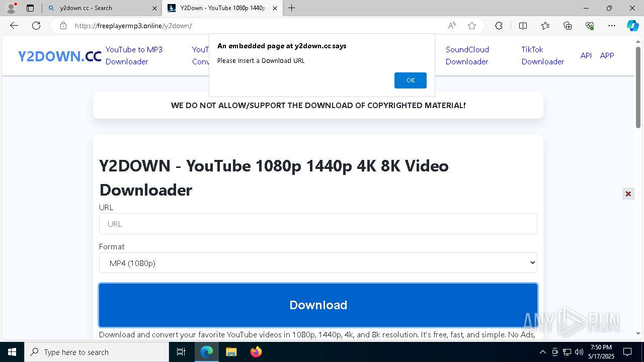Screen dimensions: 644x362
Task: Show hidden system tray icons
Action: point(542,352)
